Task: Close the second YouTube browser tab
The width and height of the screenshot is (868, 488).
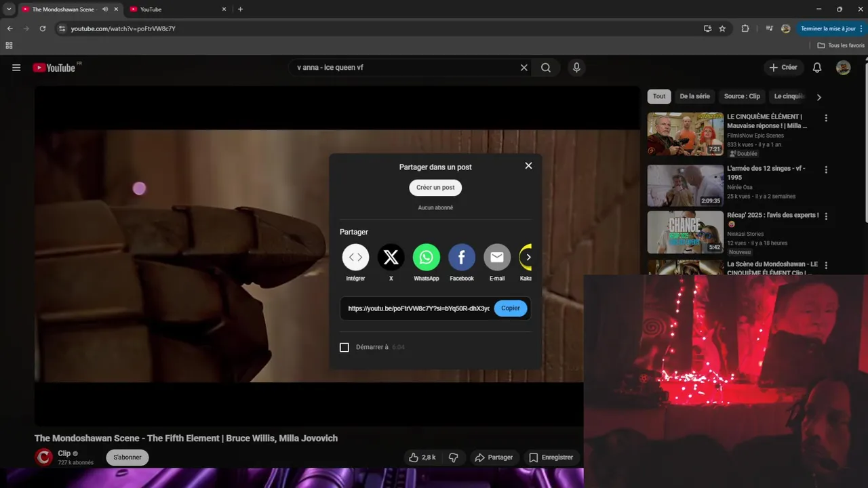Action: (x=223, y=9)
